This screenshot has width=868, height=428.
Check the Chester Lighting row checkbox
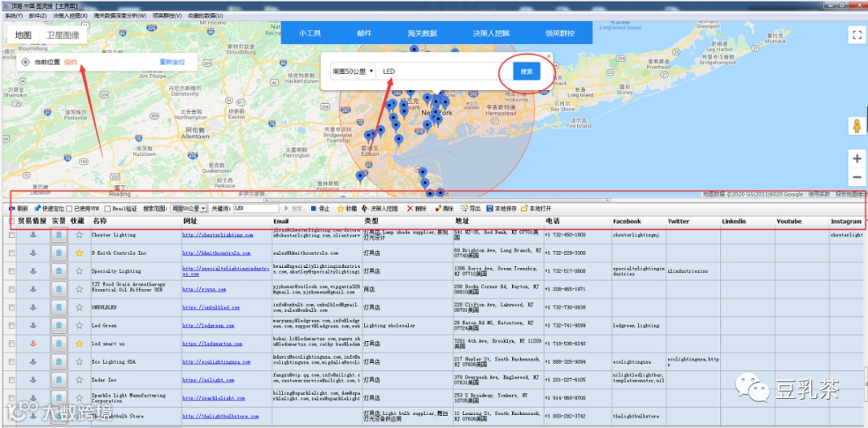pyautogui.click(x=11, y=235)
